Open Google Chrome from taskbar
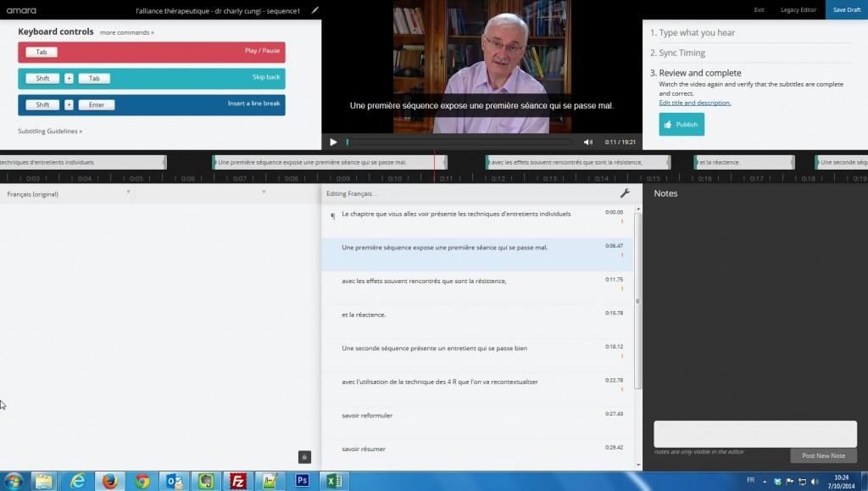This screenshot has width=868, height=491. (142, 481)
